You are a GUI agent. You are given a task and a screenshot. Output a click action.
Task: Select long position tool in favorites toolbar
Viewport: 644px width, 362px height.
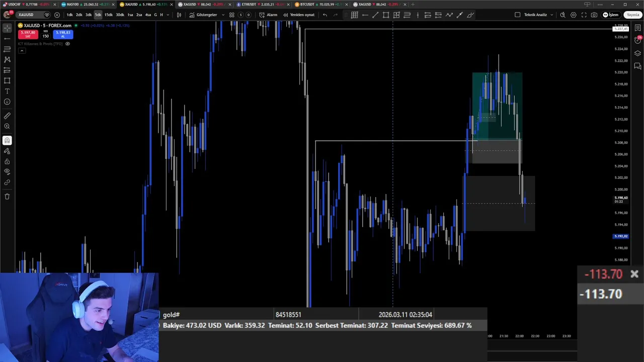tap(428, 15)
